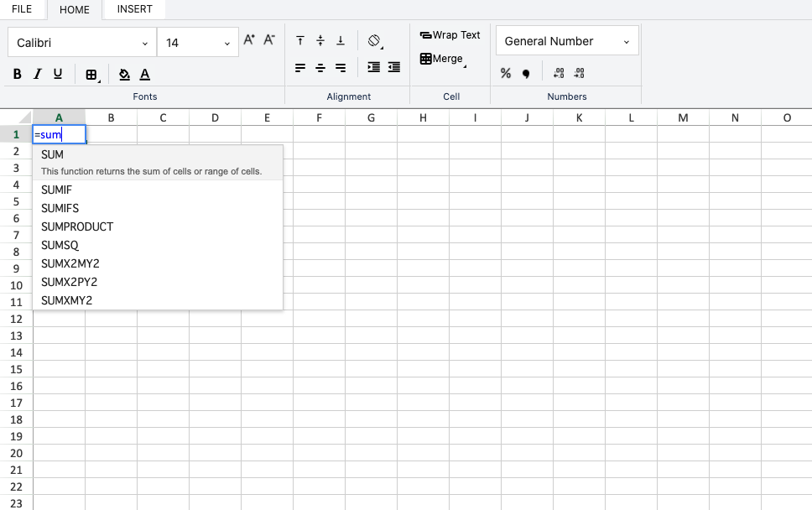Screen dimensions: 812x510
Task: Switch to the INSERT tab
Action: tap(135, 9)
